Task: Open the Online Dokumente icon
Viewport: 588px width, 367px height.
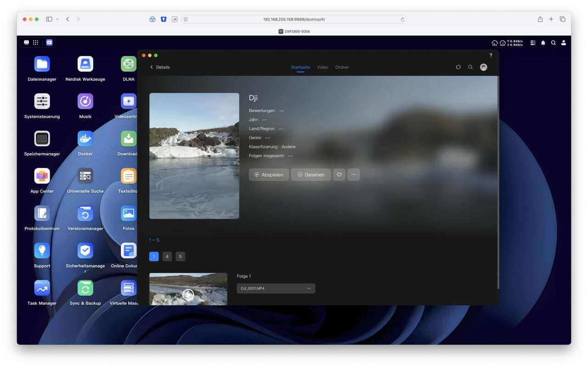Action: pos(129,251)
